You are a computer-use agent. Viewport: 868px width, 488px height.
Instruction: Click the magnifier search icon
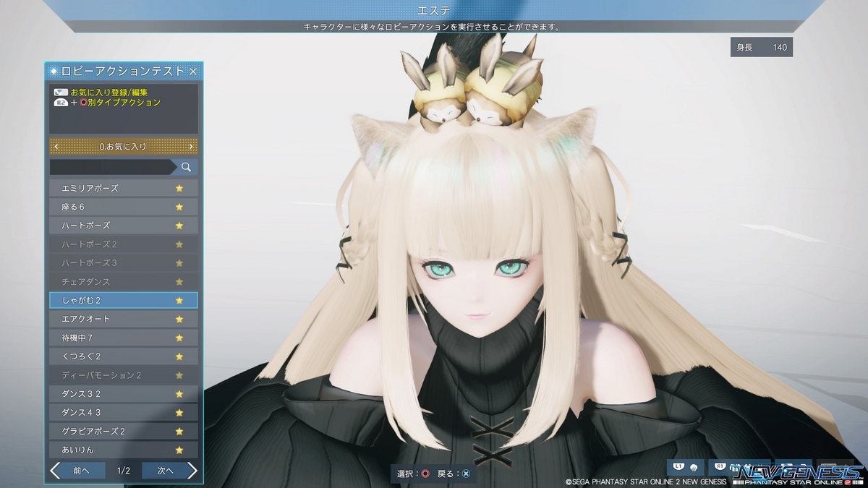pos(186,167)
